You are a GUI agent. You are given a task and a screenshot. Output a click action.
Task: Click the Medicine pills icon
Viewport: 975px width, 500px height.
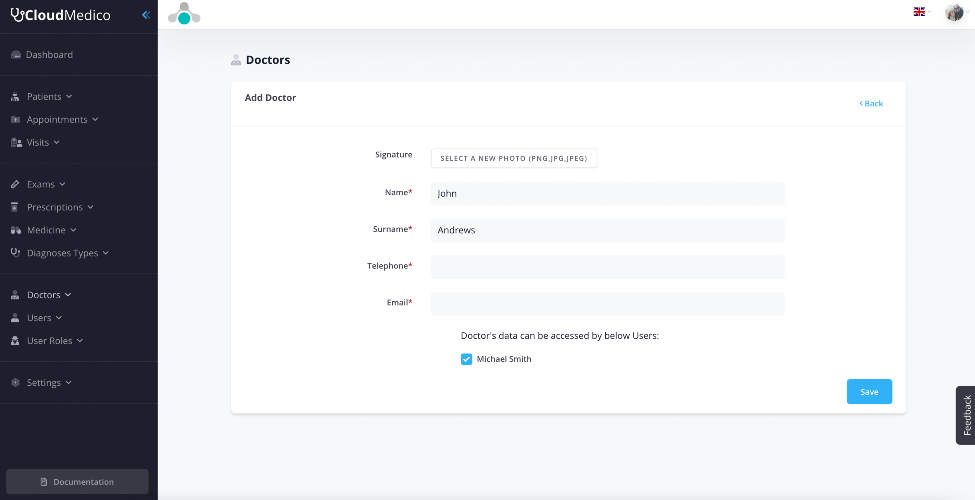[16, 230]
